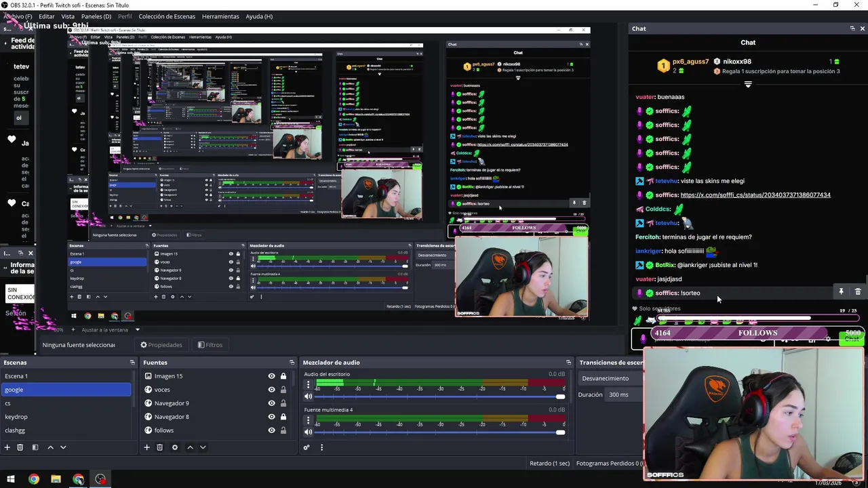This screenshot has width=868, height=488.
Task: Hide voces source
Action: pyautogui.click(x=271, y=390)
